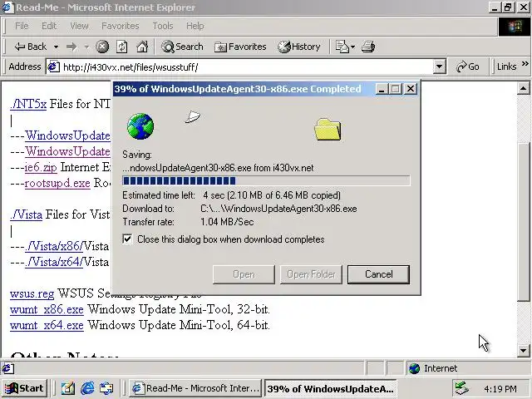The image size is (532, 399).
Task: Download wumt_x86.exe link
Action: click(x=47, y=309)
